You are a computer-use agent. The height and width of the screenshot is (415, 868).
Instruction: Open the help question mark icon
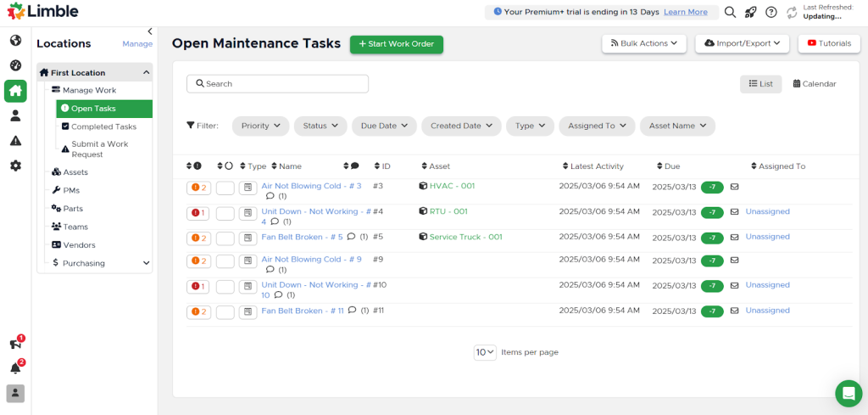[771, 12]
